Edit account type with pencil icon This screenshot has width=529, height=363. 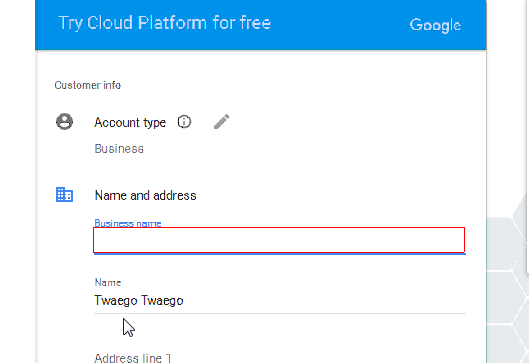(x=221, y=122)
